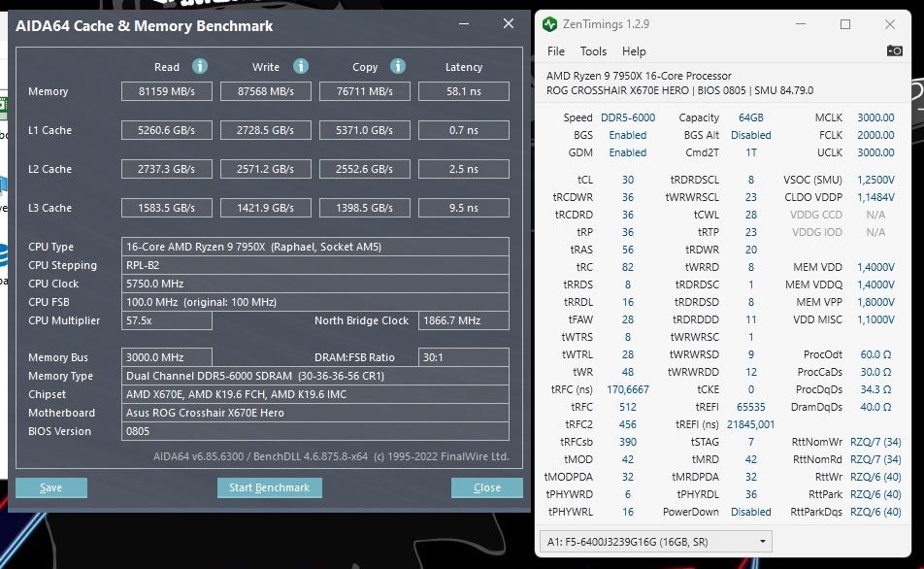Click the tRFC (ns) value "170,6667"

coord(628,389)
